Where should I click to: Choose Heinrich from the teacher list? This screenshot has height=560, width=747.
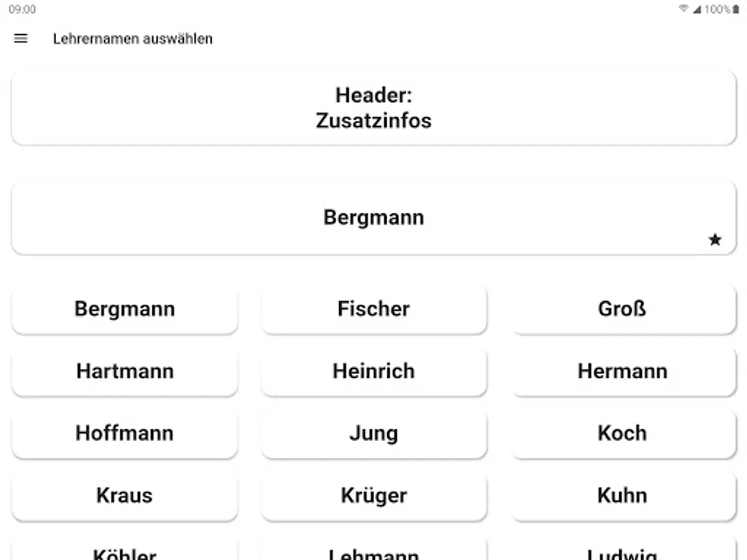pyautogui.click(x=374, y=371)
